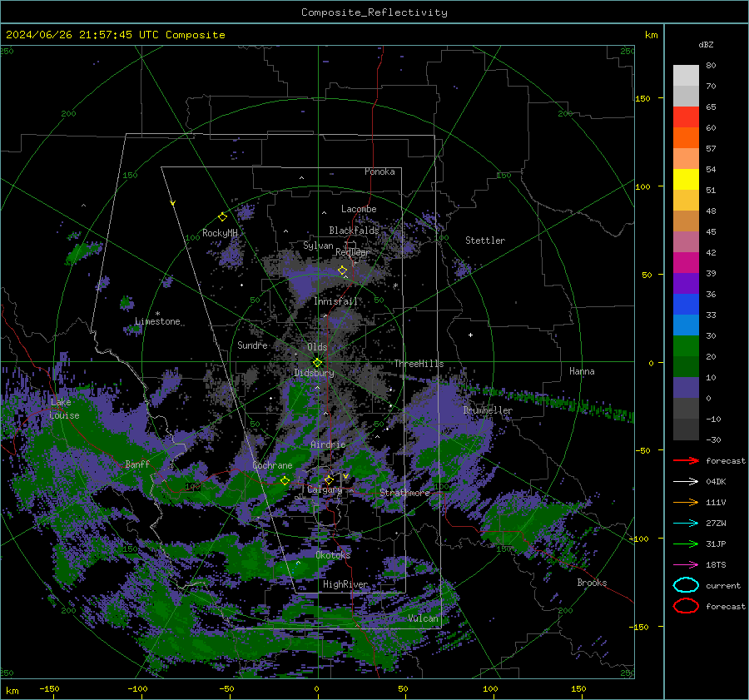Click the 150 tick on right axis
Screen dimensions: 749x700
coord(642,98)
